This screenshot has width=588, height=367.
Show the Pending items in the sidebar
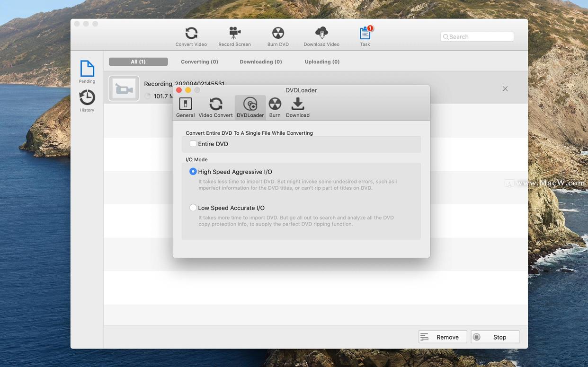click(87, 72)
